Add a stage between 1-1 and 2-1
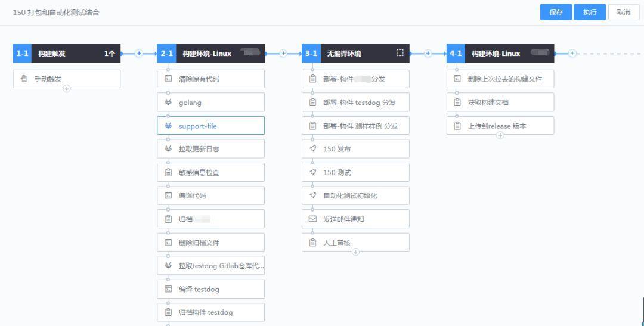Image resolution: width=644 pixels, height=326 pixels. pyautogui.click(x=139, y=54)
